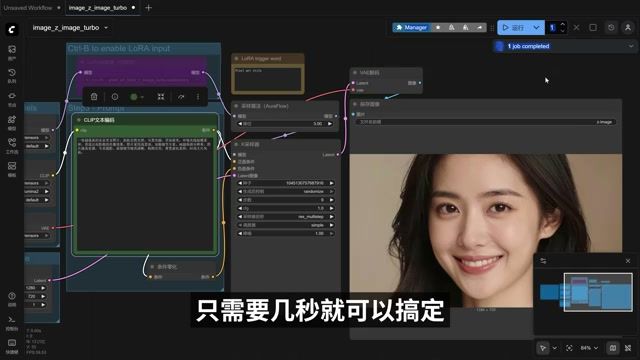
Task: Collapse the CLIP text encode node via its dot
Action: (79, 120)
